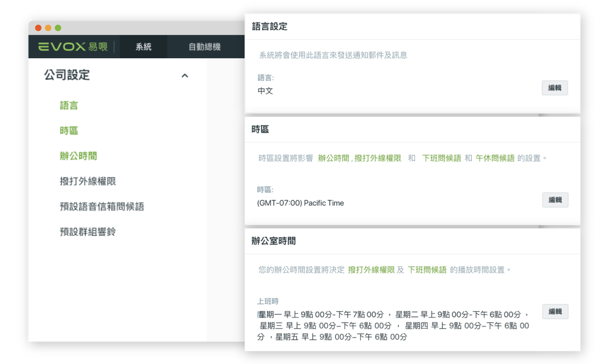Edit the 時區 setting via 編輯 button
This screenshot has width=610, height=364.
click(555, 200)
